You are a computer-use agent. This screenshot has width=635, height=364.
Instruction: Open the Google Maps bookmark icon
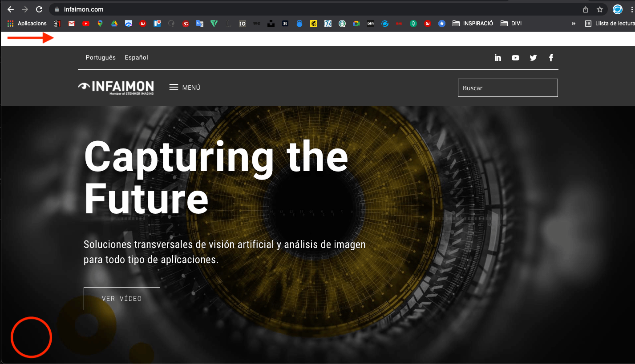coord(100,24)
